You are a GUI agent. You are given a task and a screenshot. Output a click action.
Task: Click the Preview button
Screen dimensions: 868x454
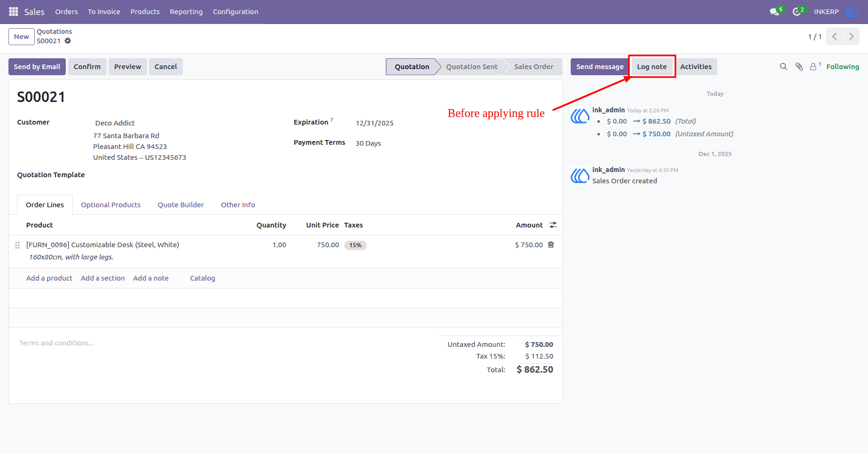pos(128,67)
